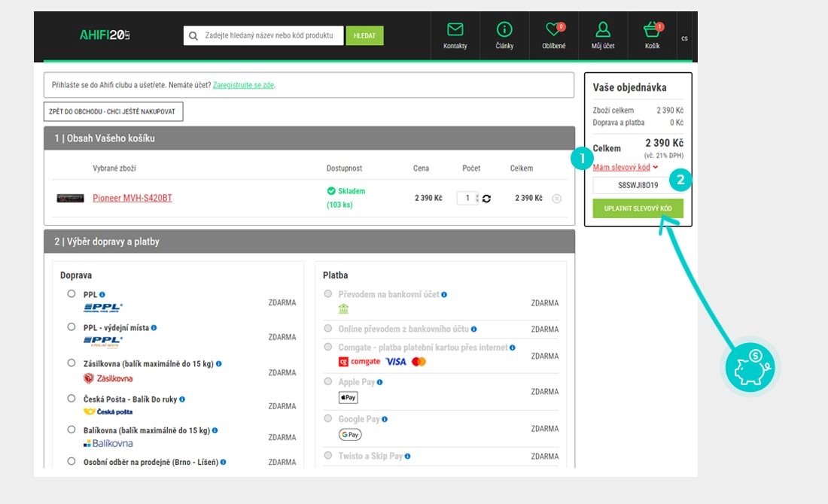Follow the Zaregistrujte se zde link

243,85
